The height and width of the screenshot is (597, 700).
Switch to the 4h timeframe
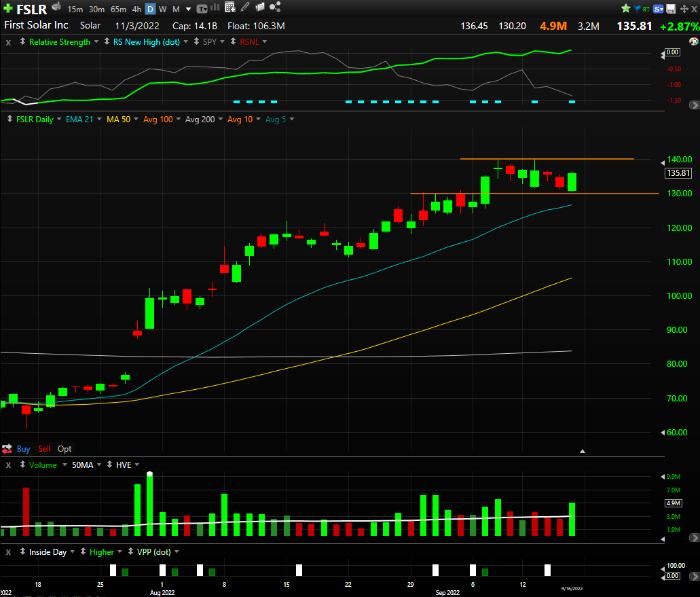coord(136,10)
